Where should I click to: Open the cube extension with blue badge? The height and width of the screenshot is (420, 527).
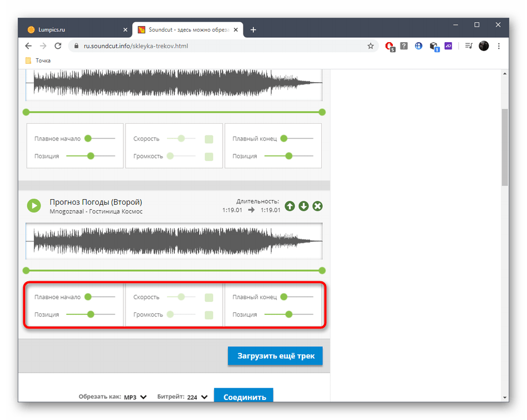click(434, 47)
